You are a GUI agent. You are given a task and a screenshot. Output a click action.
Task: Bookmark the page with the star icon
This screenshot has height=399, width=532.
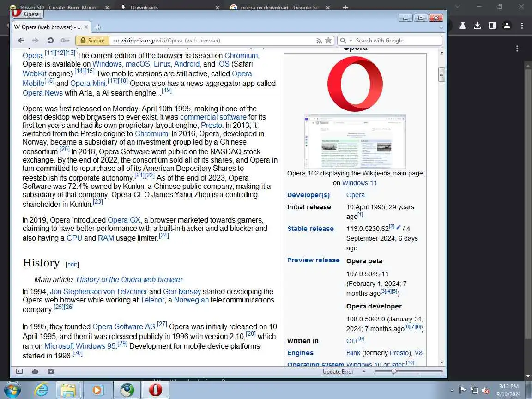click(328, 40)
